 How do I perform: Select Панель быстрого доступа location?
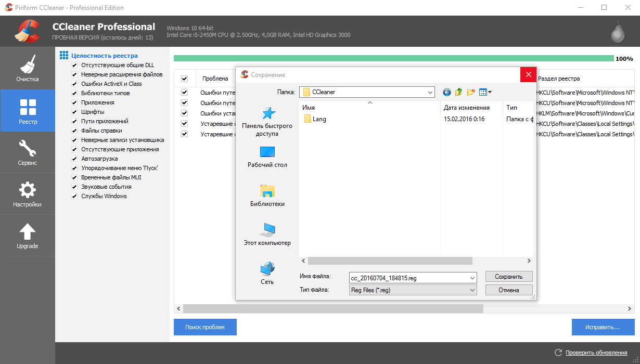point(267,122)
